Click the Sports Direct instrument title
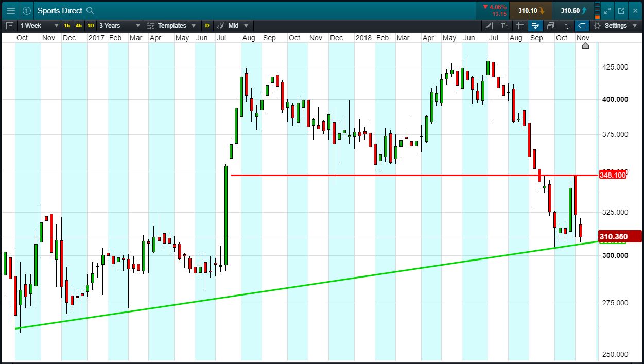Screen dimensions: 644x364 pos(60,10)
